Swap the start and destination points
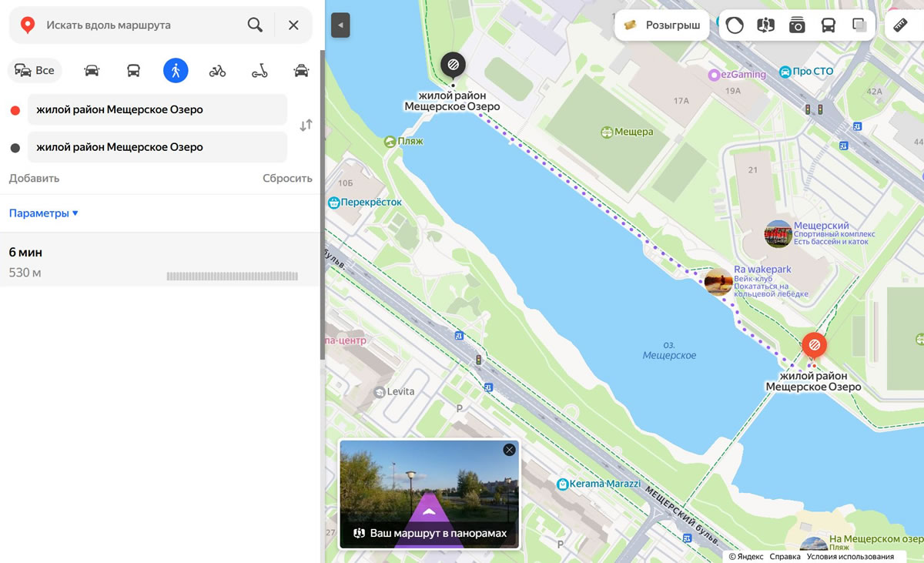The height and width of the screenshot is (563, 924). click(306, 125)
